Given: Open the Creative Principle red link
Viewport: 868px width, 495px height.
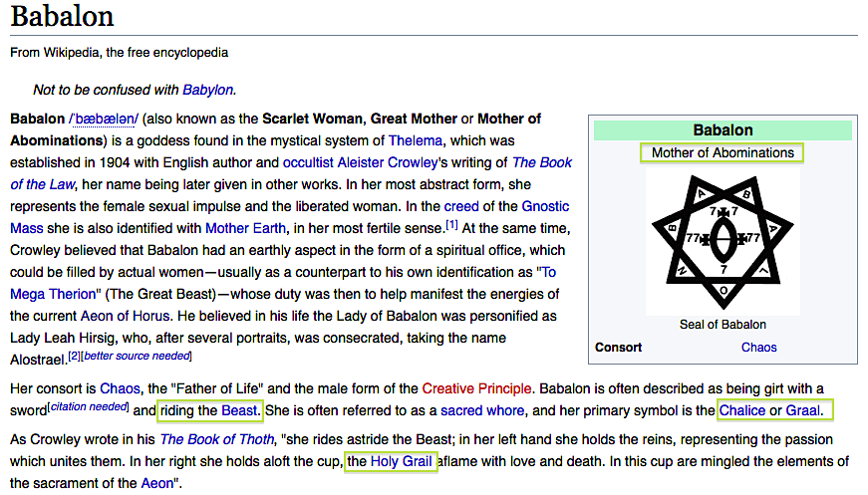Looking at the screenshot, I should click(x=477, y=387).
